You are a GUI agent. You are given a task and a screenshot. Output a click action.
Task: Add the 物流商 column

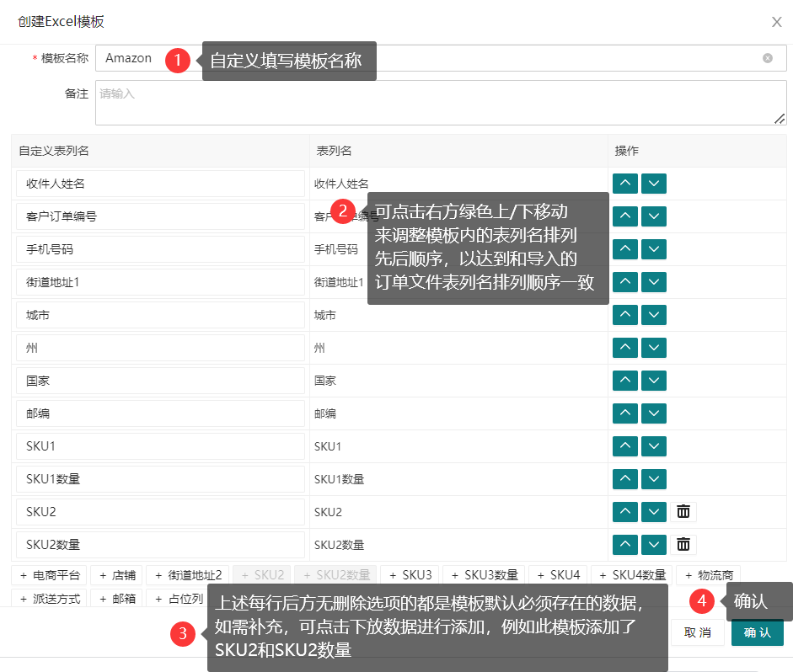pyautogui.click(x=710, y=575)
